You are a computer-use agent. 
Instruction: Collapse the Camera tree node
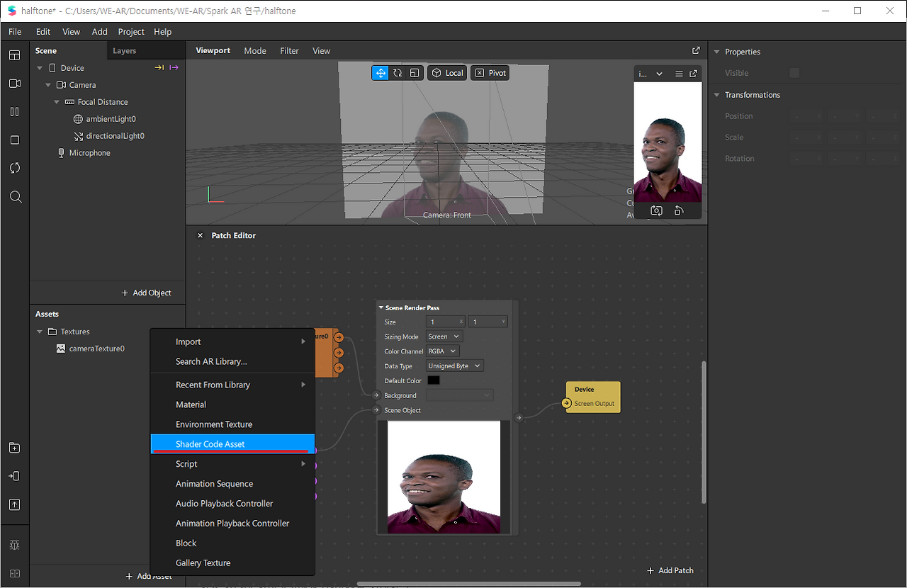pos(48,85)
